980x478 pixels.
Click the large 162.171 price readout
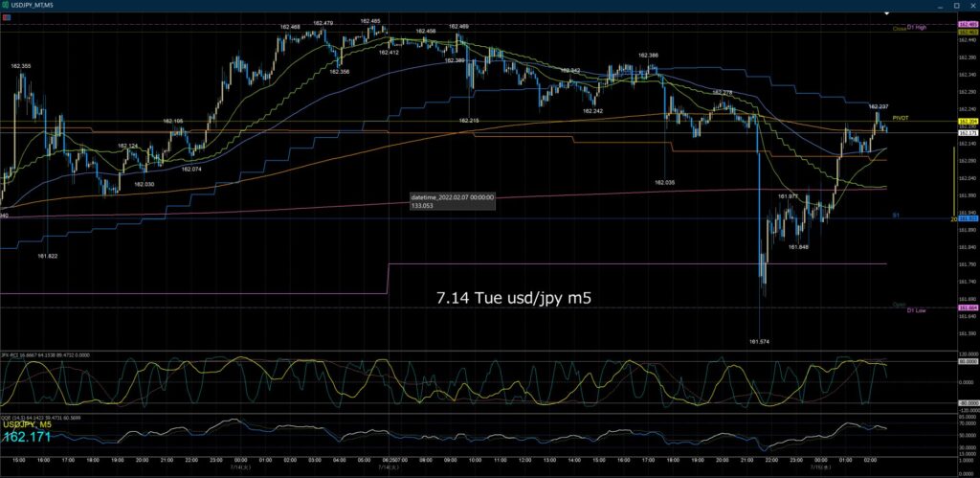pos(26,436)
